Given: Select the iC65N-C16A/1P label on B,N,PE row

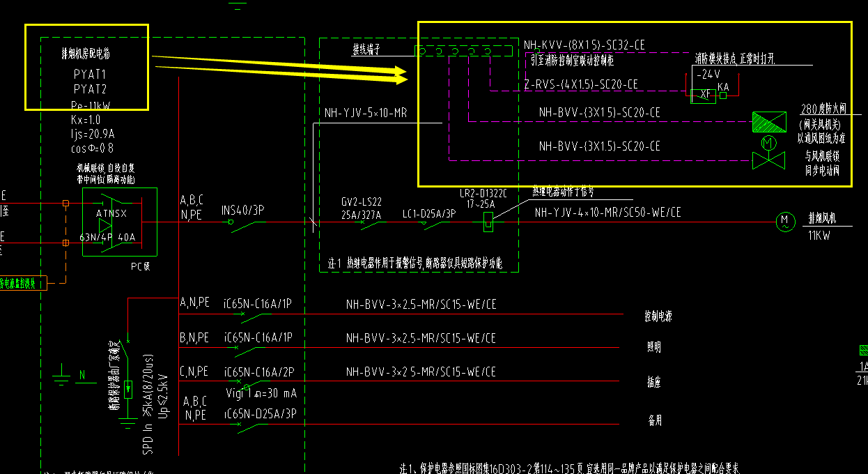Looking at the screenshot, I should tap(258, 338).
